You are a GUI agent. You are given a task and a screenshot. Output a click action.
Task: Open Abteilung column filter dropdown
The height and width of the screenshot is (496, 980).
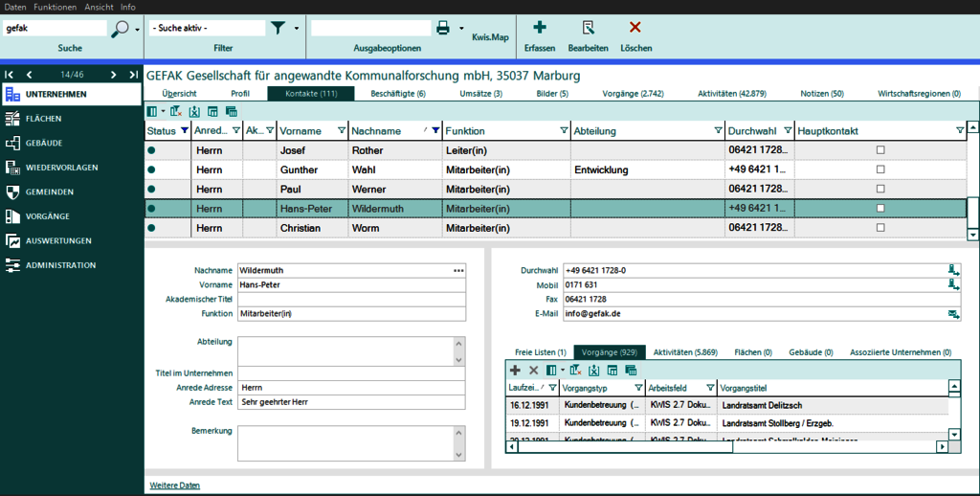point(718,130)
